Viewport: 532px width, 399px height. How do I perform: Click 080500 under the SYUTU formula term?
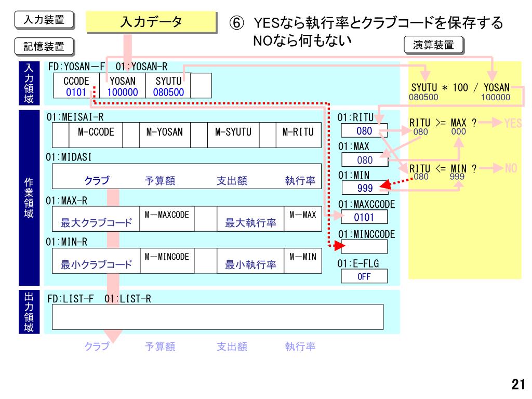pos(423,97)
